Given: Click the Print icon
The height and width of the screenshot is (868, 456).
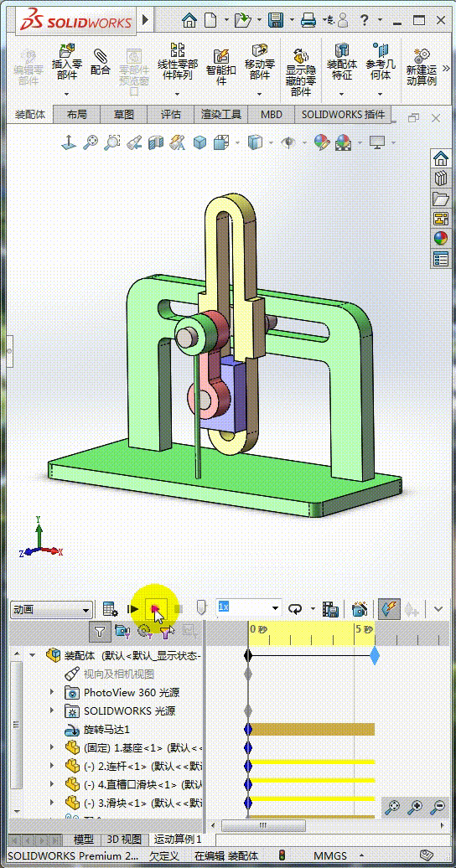Looking at the screenshot, I should tap(308, 21).
